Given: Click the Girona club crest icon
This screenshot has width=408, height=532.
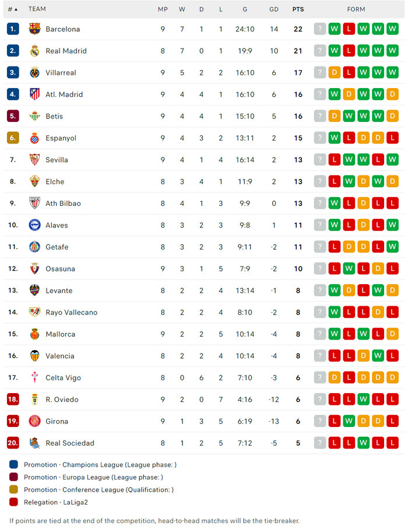Looking at the screenshot, I should (x=35, y=421).
